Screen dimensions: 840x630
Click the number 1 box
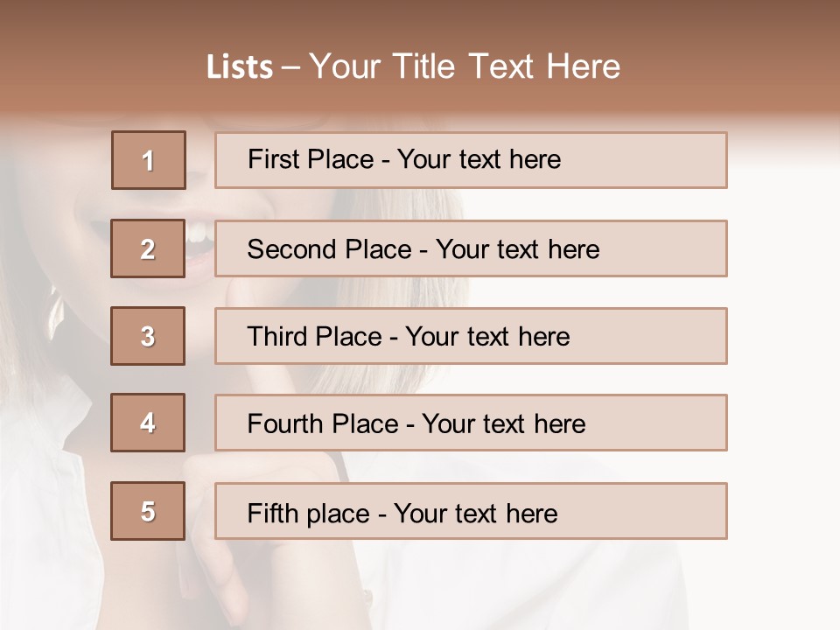(x=149, y=160)
